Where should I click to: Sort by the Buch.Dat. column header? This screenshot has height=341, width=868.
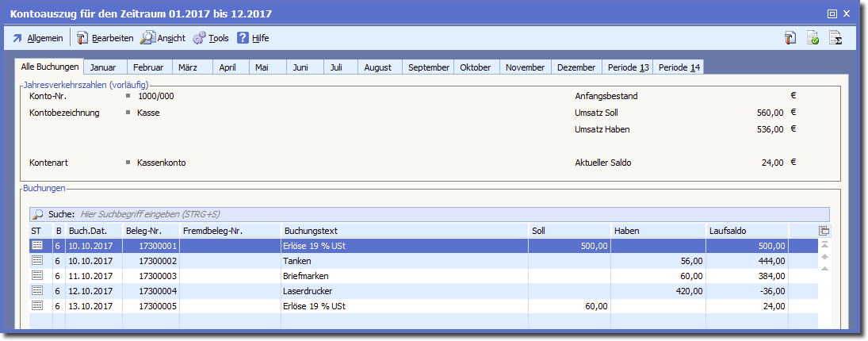click(x=94, y=231)
